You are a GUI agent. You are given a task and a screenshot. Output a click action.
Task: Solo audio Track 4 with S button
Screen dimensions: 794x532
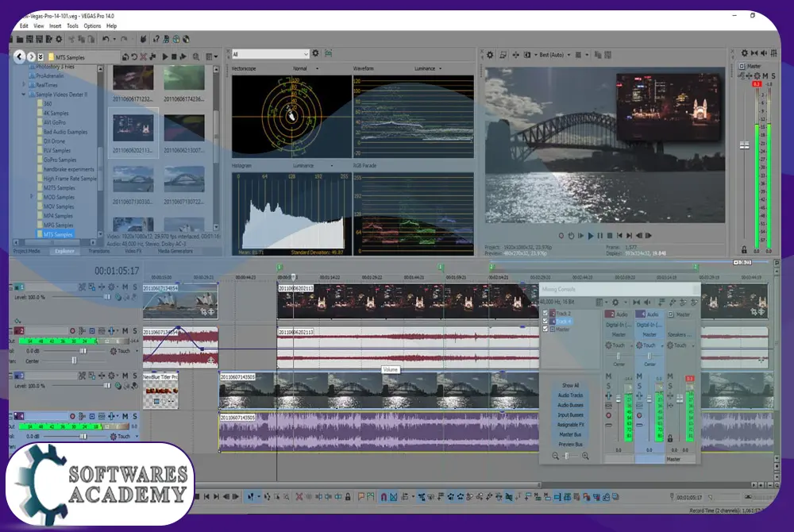pos(135,416)
